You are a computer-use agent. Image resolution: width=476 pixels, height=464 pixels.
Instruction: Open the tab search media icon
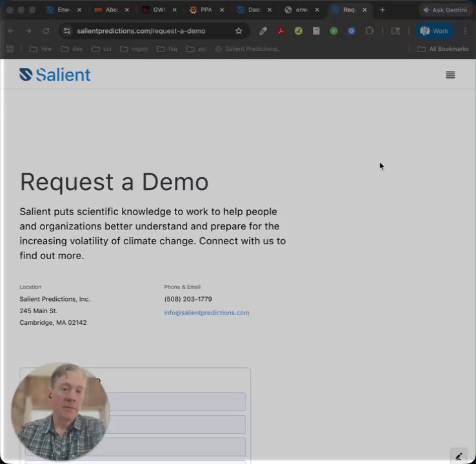click(x=395, y=31)
